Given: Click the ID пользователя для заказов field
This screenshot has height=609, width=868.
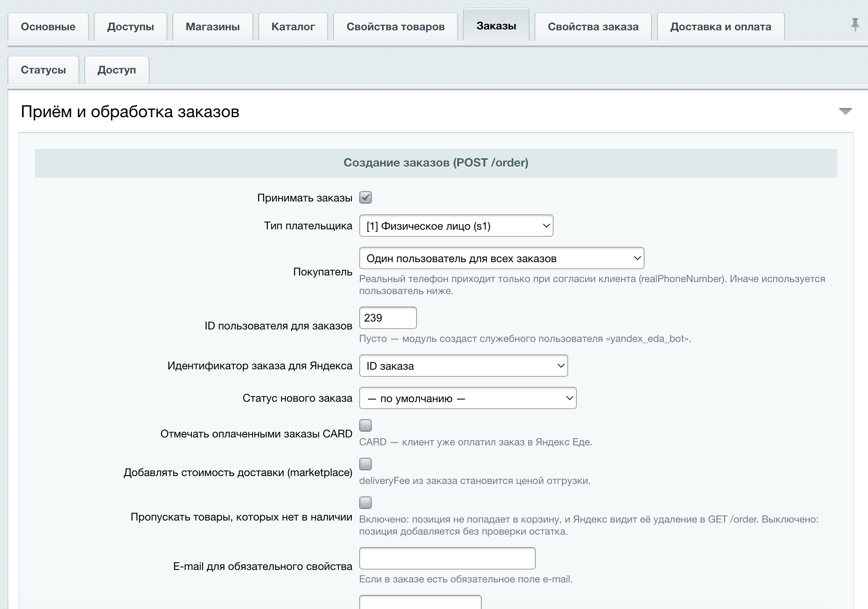Looking at the screenshot, I should [388, 318].
